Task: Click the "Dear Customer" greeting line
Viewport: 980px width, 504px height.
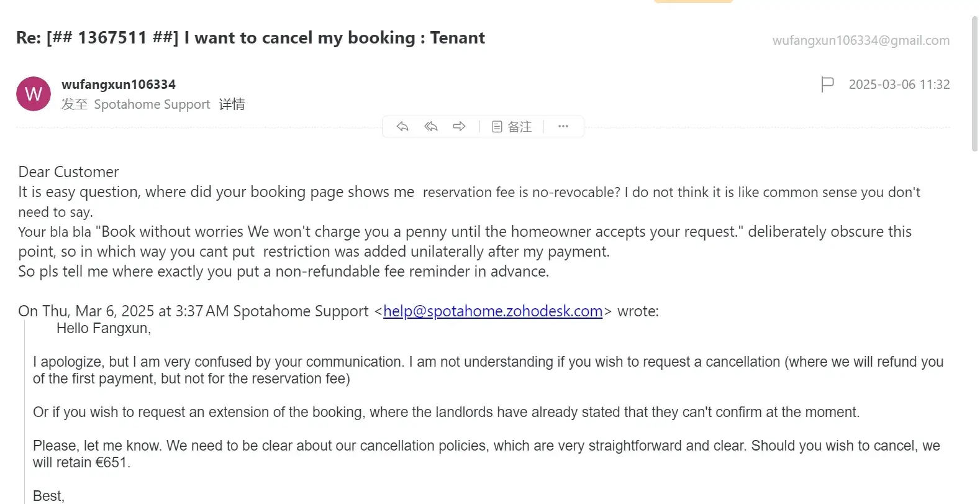Action: [68, 172]
